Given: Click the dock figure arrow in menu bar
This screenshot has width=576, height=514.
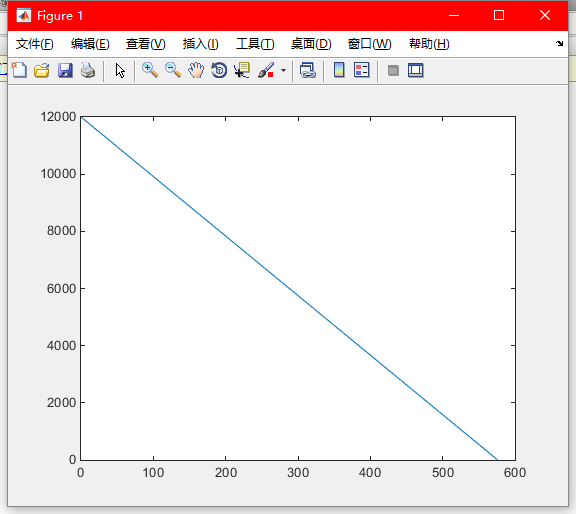Looking at the screenshot, I should (559, 43).
